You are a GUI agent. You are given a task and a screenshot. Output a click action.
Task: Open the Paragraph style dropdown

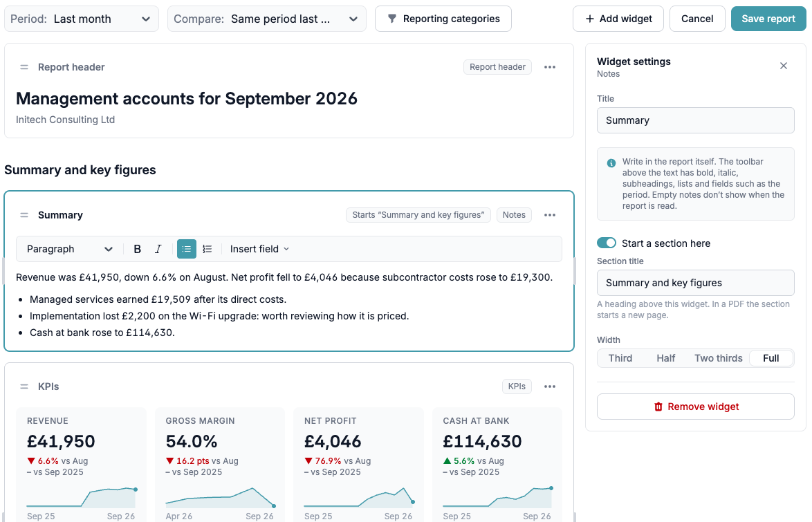coord(69,249)
